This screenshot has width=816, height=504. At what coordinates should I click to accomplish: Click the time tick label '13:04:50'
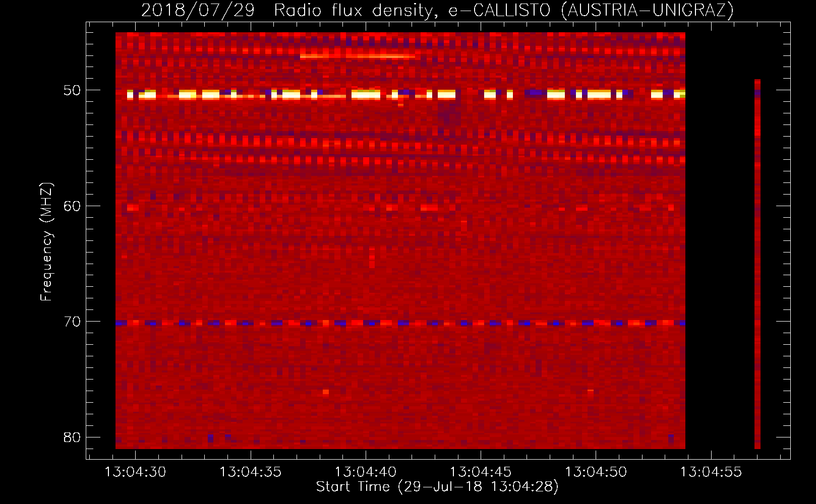coord(596,472)
